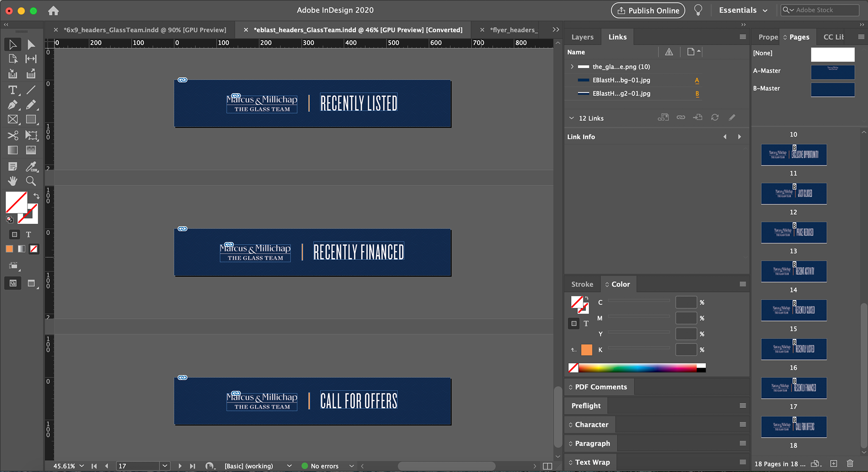Apply None to fill in toolbox
Image resolution: width=868 pixels, height=472 pixels.
pos(34,249)
